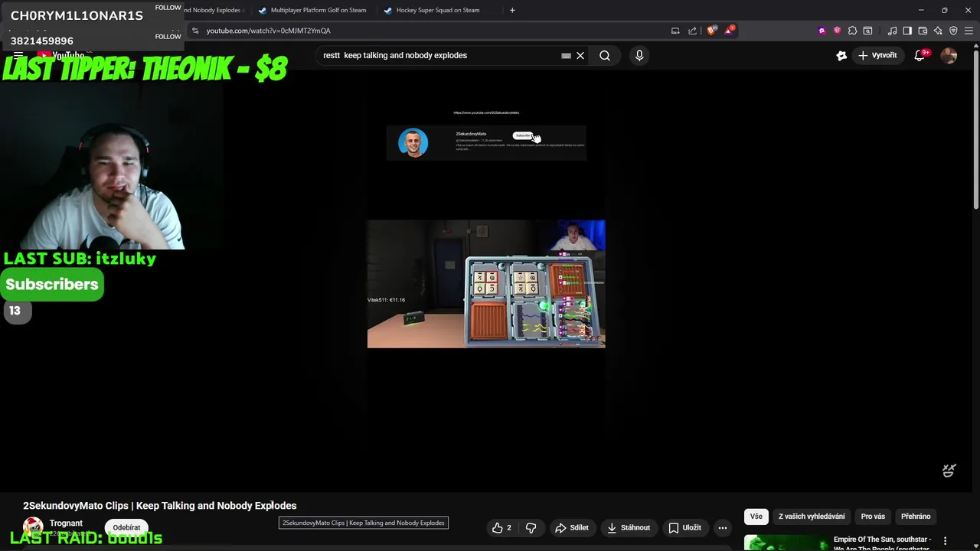Open a new browser tab with plus
980x551 pixels.
[x=512, y=10]
